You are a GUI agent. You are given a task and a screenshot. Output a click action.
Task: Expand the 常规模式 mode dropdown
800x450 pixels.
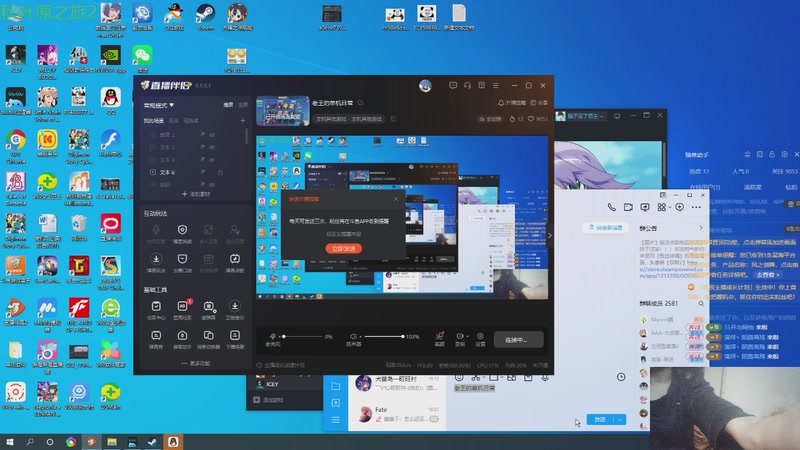159,105
